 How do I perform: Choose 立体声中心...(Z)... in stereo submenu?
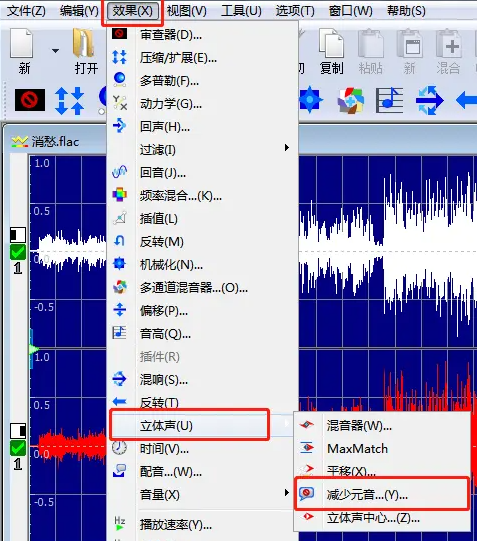[x=382, y=518]
